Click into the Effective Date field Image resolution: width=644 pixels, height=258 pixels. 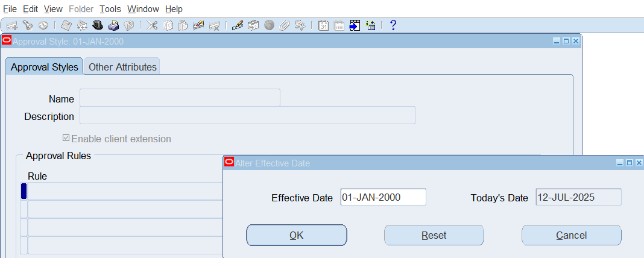(x=383, y=197)
